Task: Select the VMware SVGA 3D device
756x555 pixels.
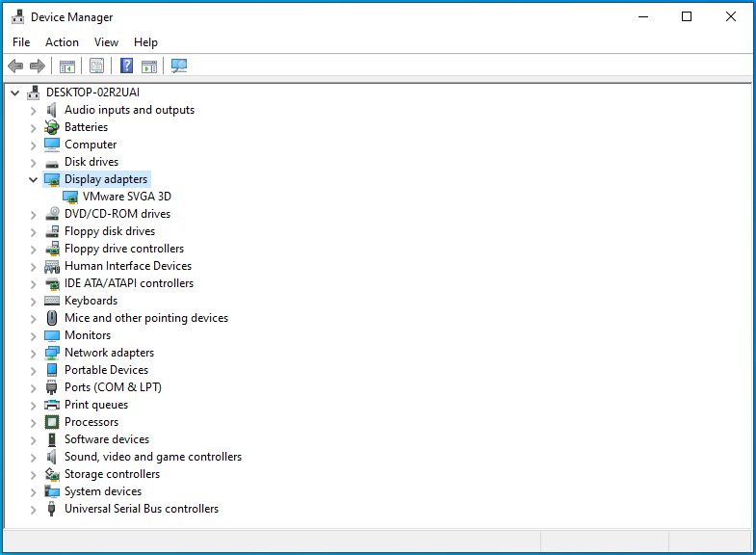Action: [x=126, y=197]
